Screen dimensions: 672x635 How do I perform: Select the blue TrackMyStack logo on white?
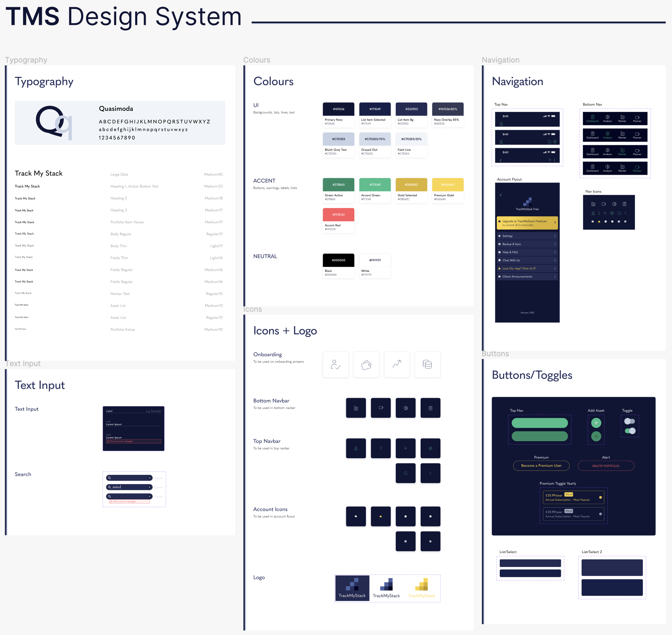tap(387, 588)
